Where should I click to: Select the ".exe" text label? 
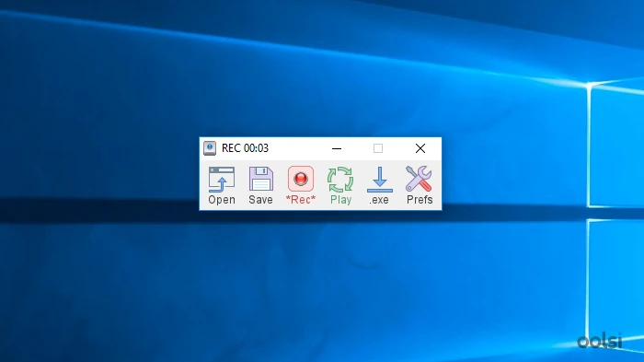point(379,200)
